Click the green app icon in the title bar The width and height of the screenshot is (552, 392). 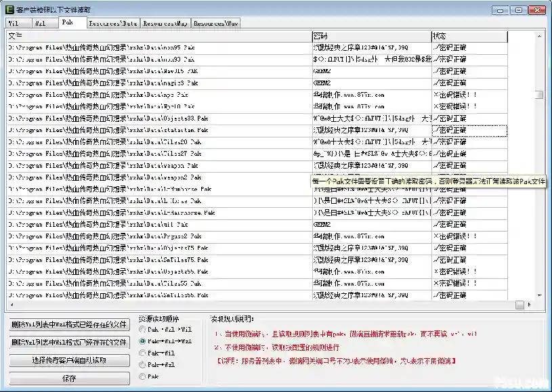(10, 9)
